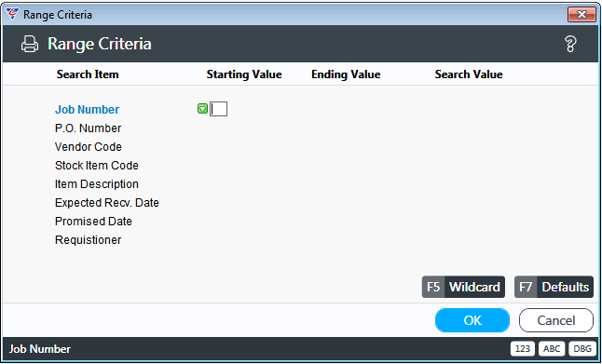This screenshot has width=602, height=364.
Task: Click the F5 Wildcard button
Action: point(463,287)
